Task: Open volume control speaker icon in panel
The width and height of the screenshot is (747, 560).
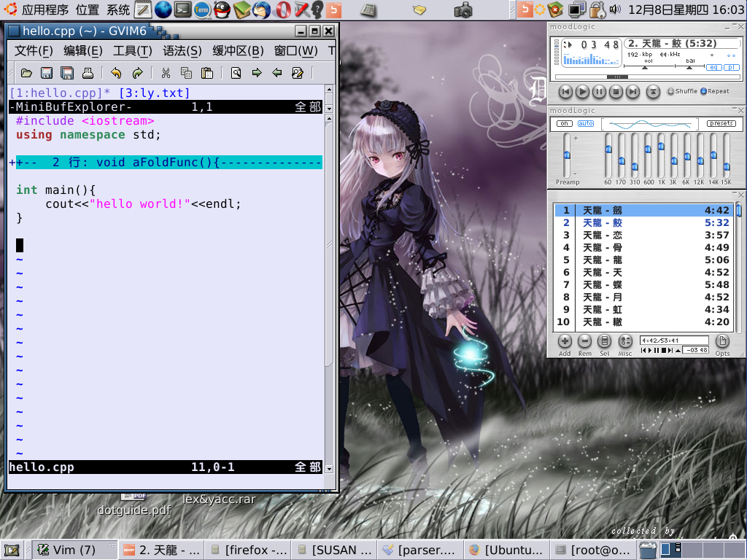Action: click(614, 9)
